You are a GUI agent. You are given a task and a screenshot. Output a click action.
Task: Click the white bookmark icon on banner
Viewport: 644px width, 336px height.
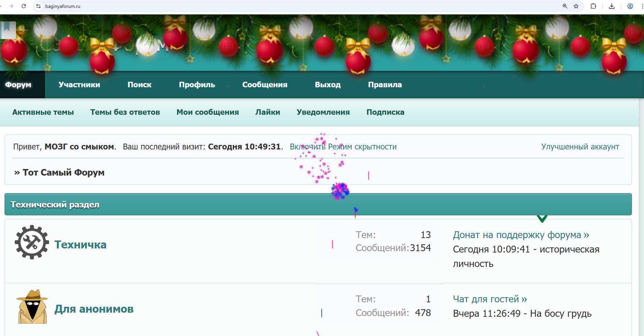(x=8, y=30)
